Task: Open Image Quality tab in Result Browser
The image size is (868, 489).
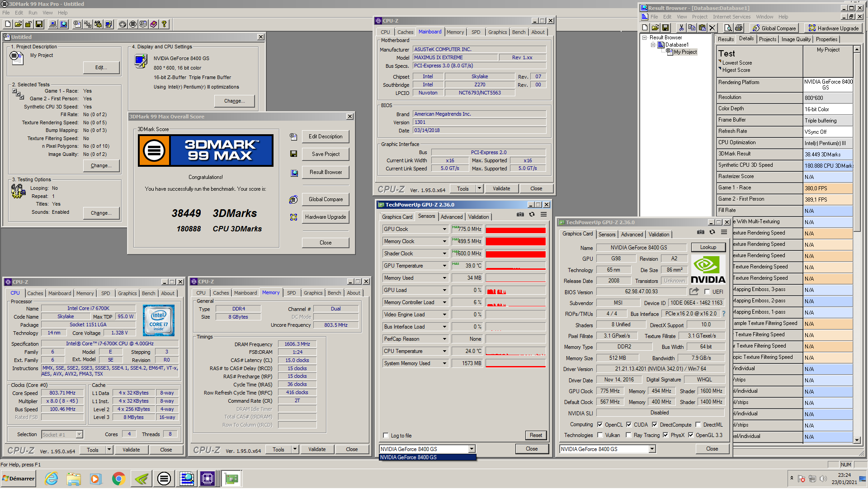Action: pos(796,39)
